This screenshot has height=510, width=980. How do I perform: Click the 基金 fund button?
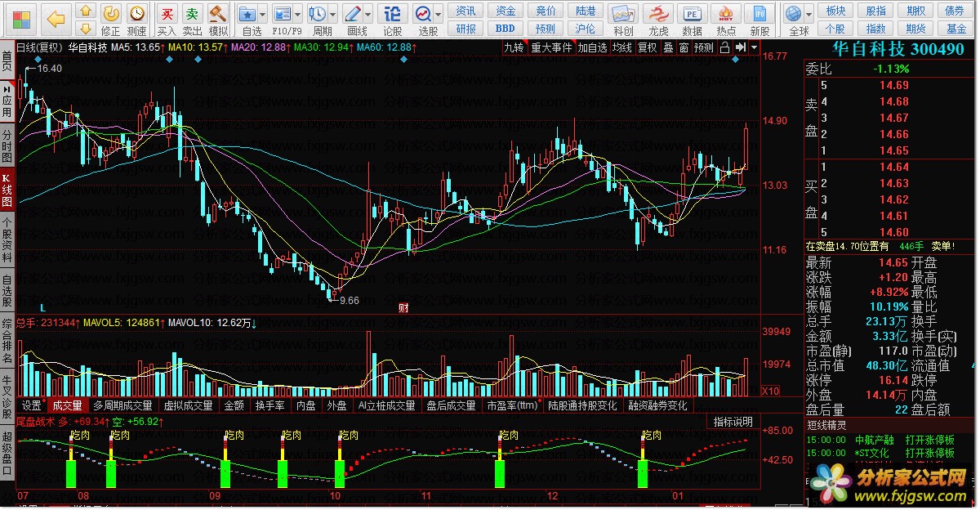pyautogui.click(x=955, y=29)
